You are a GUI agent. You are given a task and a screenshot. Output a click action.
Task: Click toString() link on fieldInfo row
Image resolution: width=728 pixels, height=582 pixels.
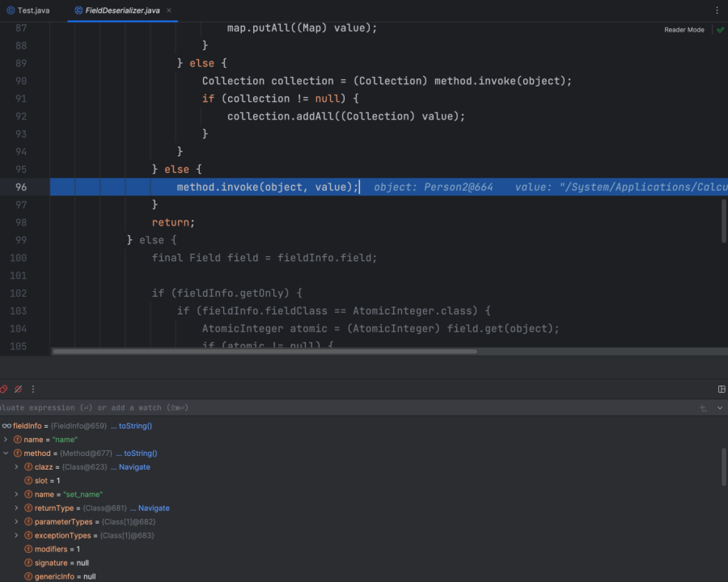click(135, 426)
